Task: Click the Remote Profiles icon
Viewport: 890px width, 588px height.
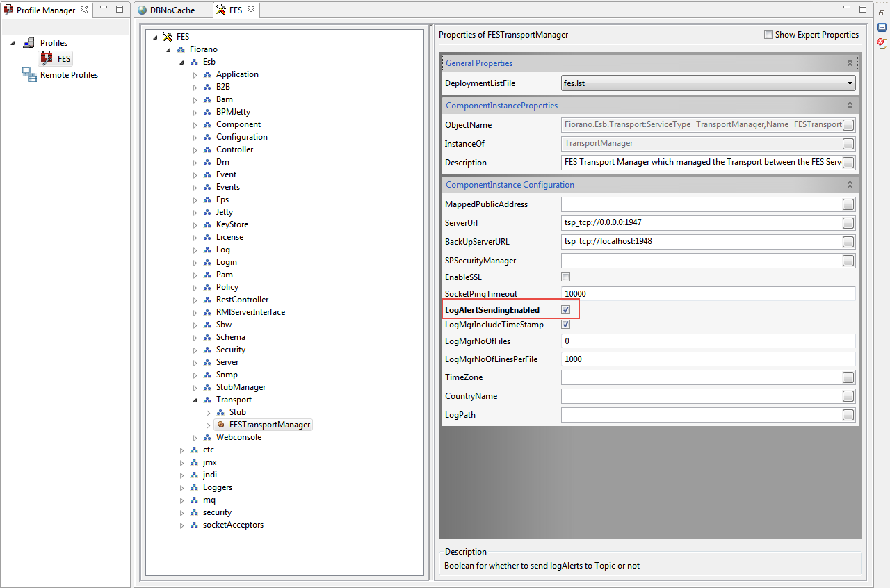Action: pos(29,74)
